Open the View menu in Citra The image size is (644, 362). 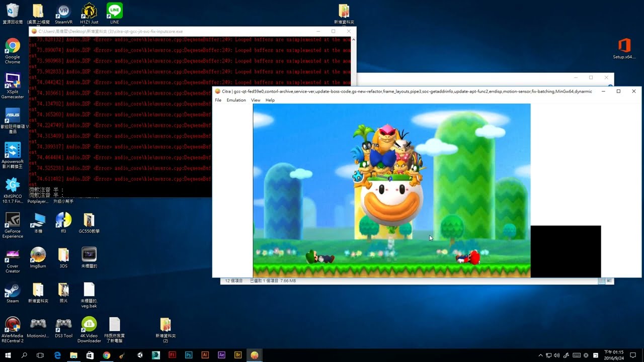tap(256, 100)
